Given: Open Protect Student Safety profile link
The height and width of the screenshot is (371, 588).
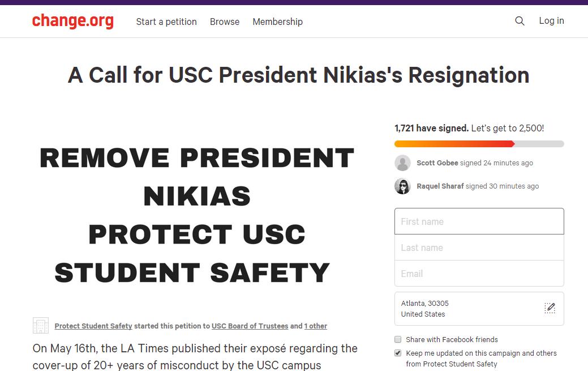Looking at the screenshot, I should (93, 326).
